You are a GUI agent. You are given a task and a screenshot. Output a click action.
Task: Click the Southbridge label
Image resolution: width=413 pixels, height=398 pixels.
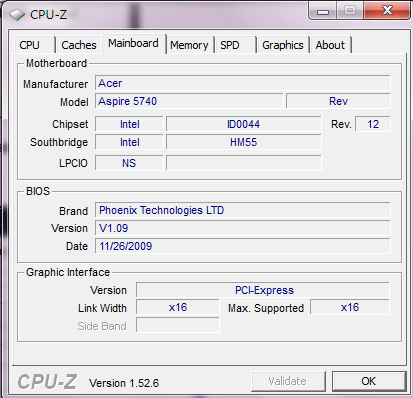pos(59,142)
